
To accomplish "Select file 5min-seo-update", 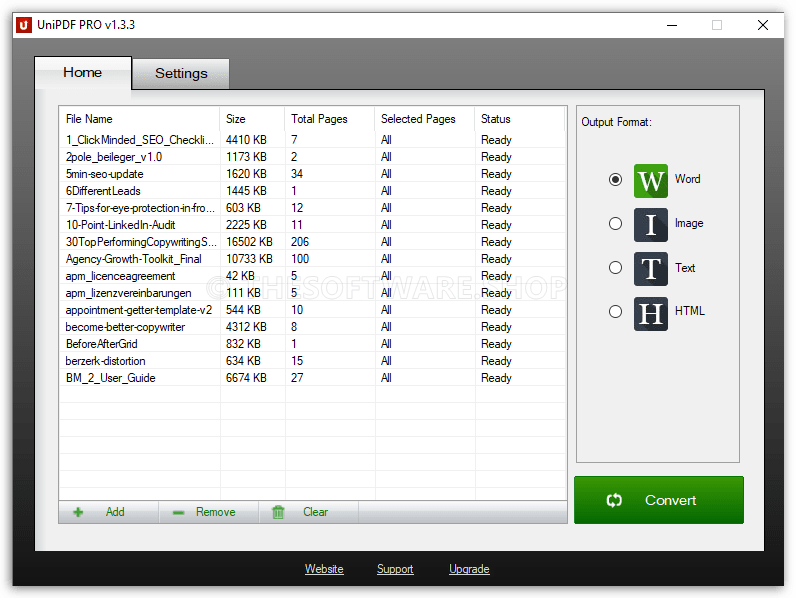I will pos(105,174).
